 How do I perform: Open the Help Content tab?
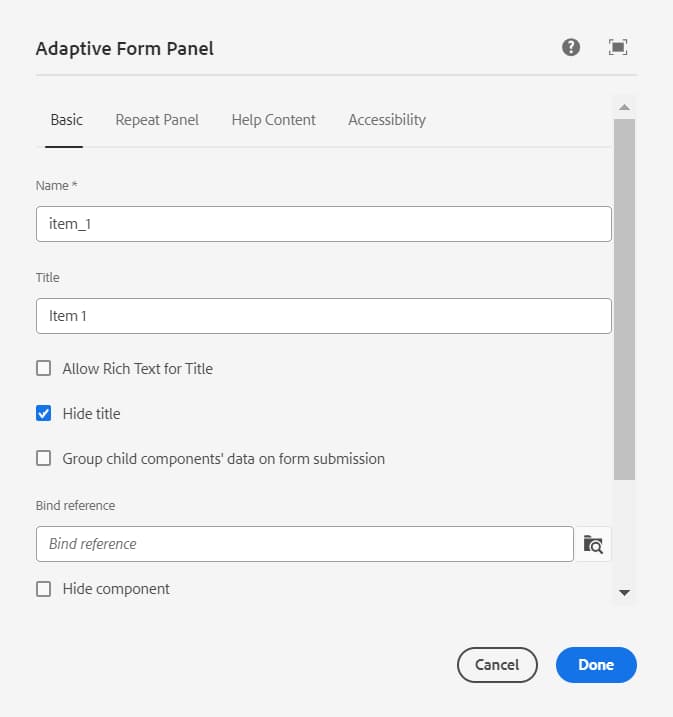273,120
